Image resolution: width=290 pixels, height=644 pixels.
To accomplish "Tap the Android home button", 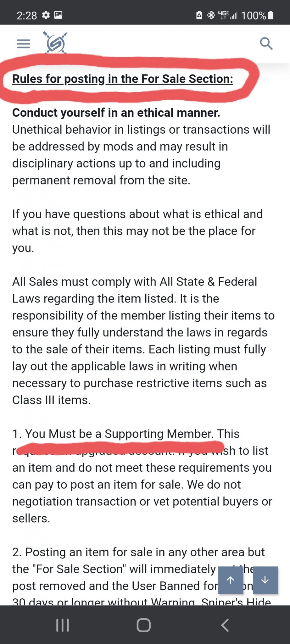I will 144,625.
